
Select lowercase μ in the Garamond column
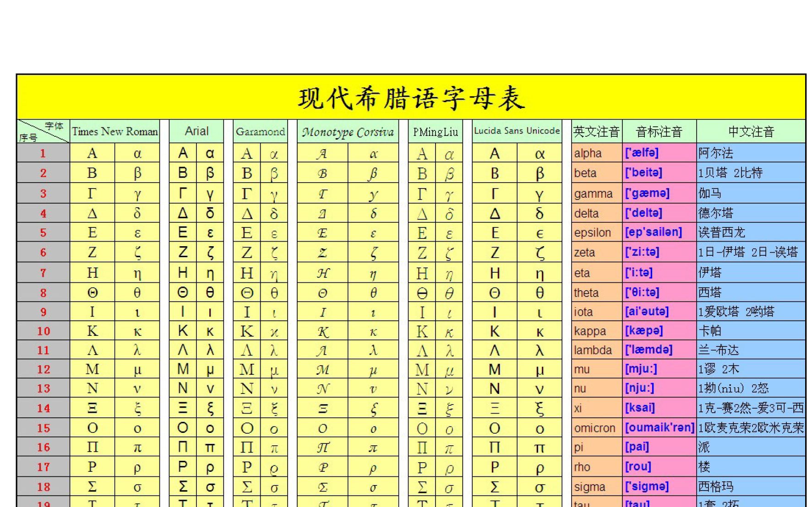(x=274, y=369)
